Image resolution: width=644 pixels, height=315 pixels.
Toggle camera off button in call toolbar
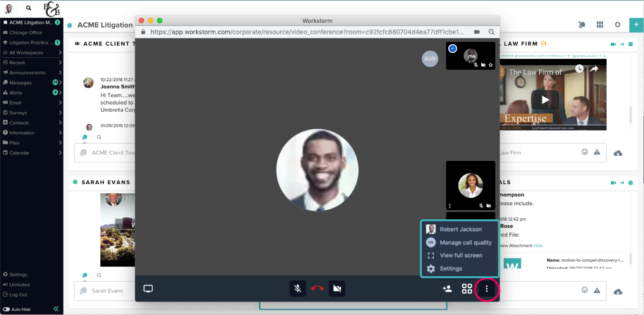point(337,289)
